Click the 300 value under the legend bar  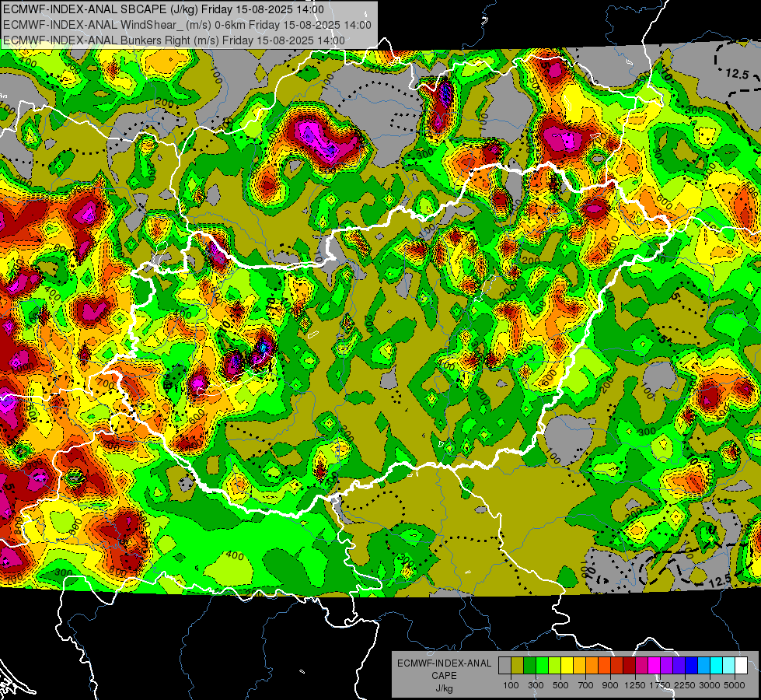[x=536, y=685]
